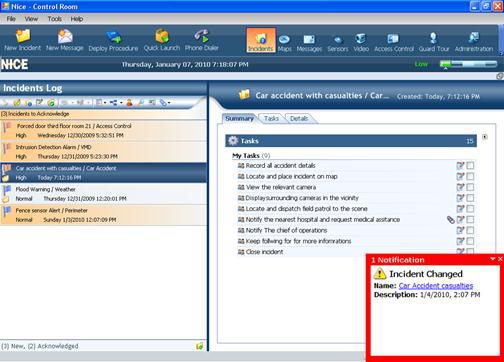
Task: Open the Maps module
Action: click(x=284, y=43)
